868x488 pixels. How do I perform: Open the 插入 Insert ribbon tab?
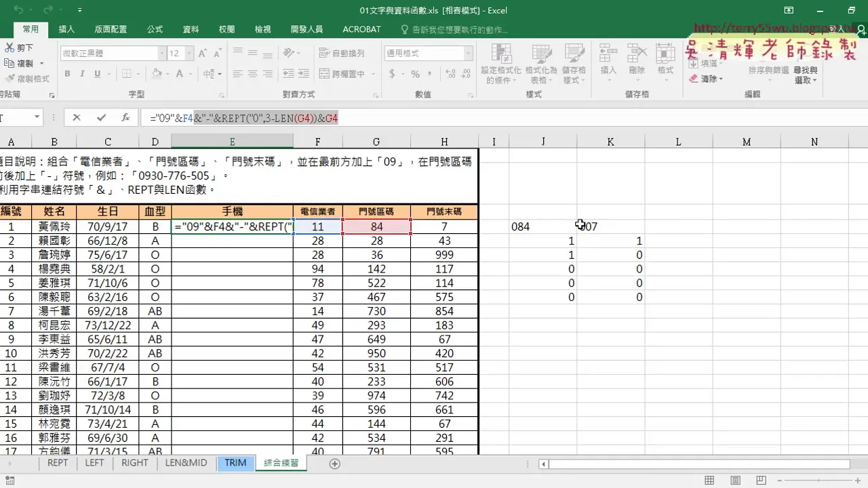(x=66, y=29)
